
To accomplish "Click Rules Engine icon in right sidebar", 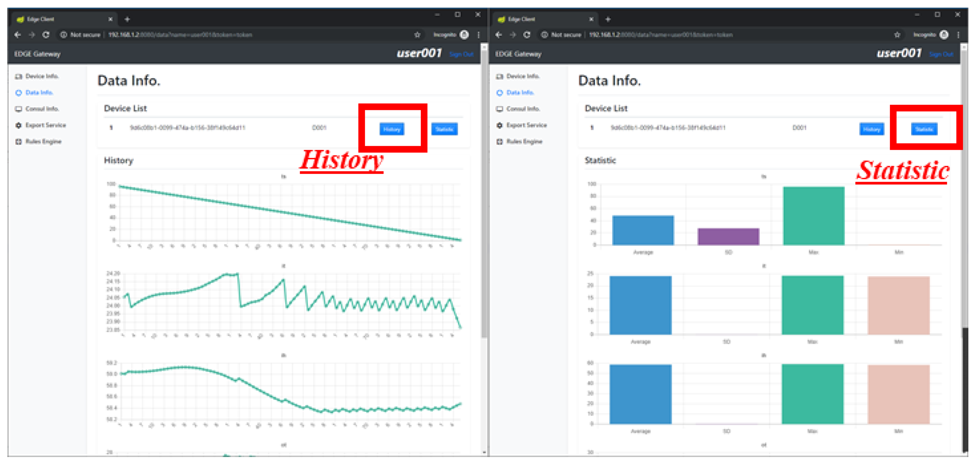I will click(500, 141).
